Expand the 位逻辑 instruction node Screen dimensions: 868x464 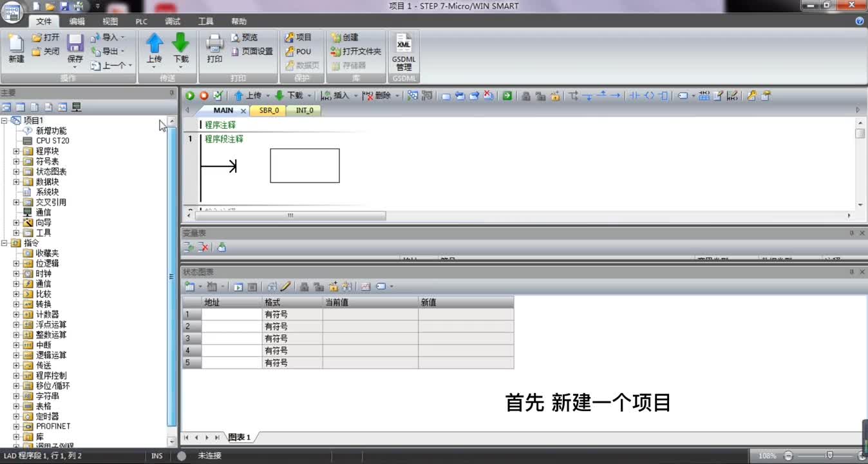coord(17,263)
